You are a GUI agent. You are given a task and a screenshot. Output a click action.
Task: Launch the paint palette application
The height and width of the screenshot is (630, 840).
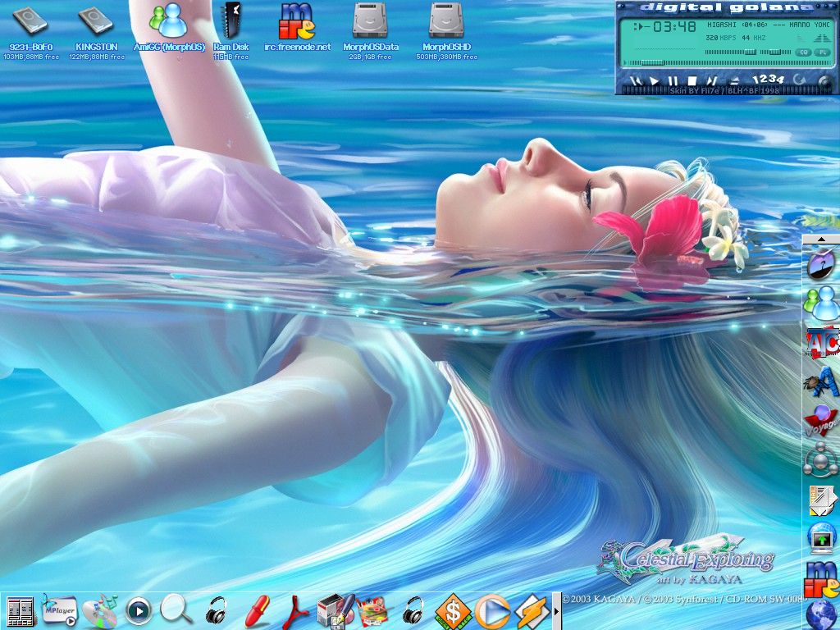[x=372, y=611]
